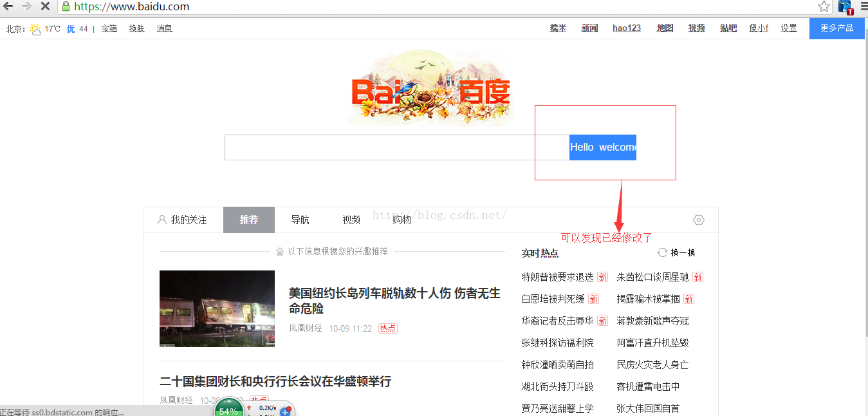This screenshot has width=868, height=416.
Task: Stop page loading with X button
Action: 45,6
